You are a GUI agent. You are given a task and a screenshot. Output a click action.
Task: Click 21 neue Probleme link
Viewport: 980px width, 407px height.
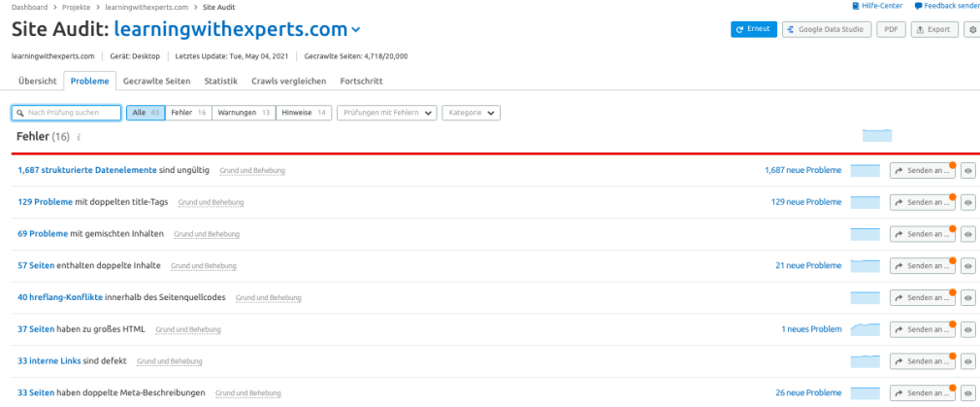(809, 265)
